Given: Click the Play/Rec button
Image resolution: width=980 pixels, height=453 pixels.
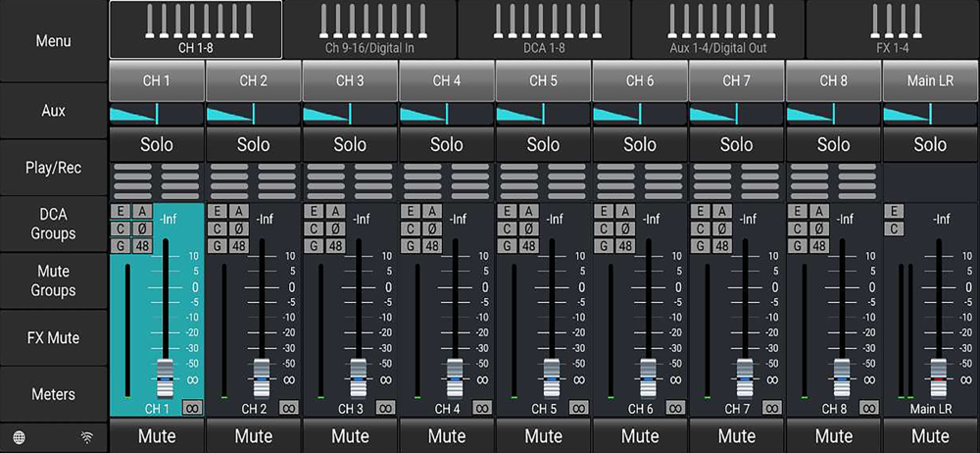Looking at the screenshot, I should [x=53, y=168].
